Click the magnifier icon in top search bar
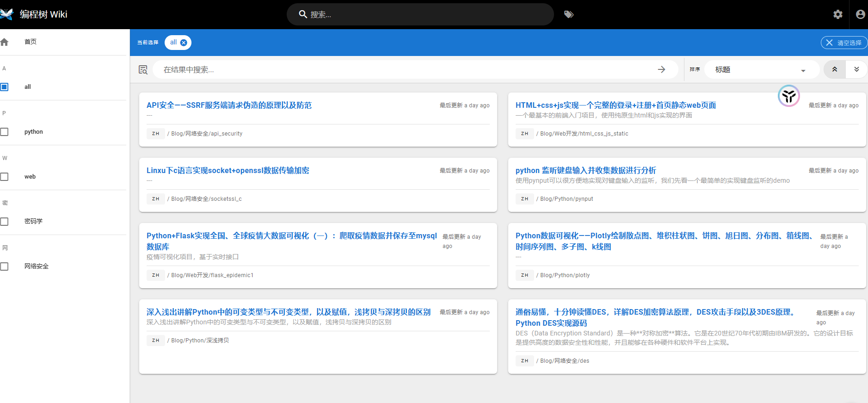Viewport: 868px width, 403px height. [x=303, y=14]
